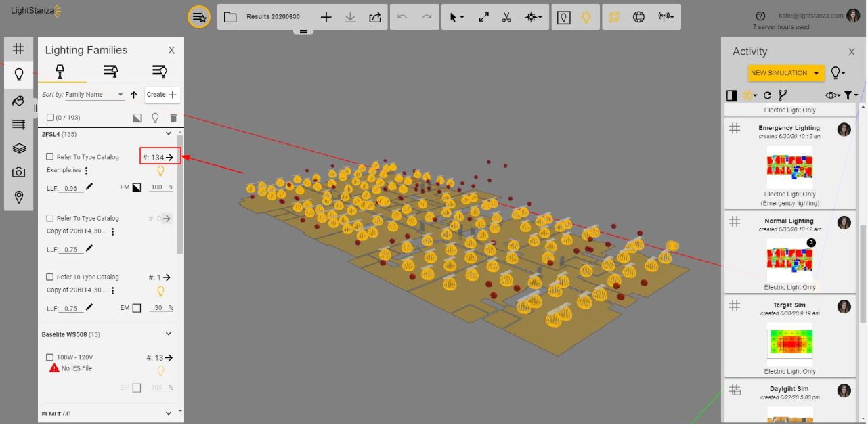Switch to the third Lighting Families tab
Image resolution: width=868 pixels, height=425 pixels.
159,71
